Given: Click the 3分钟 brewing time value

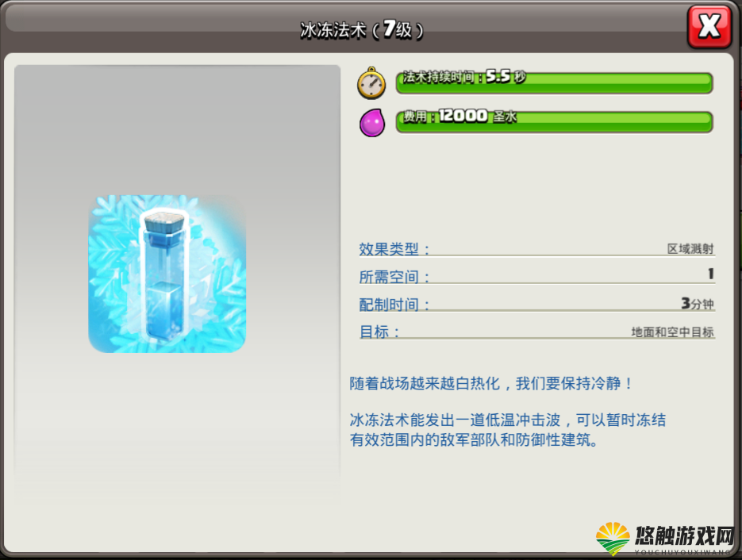Looking at the screenshot, I should [x=697, y=303].
